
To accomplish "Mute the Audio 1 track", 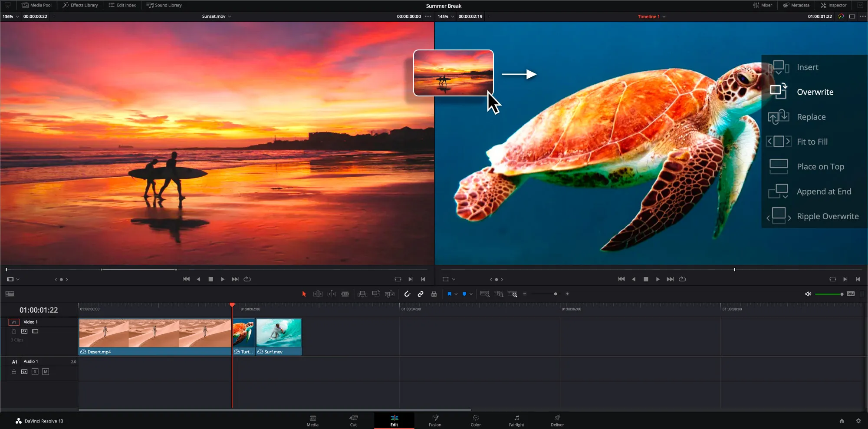I will pyautogui.click(x=45, y=371).
